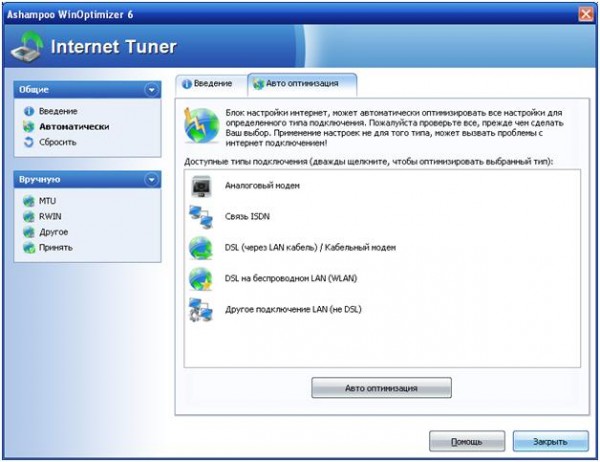Viewport: 600px width, 462px height.
Task: Select the Аналоговый модем text row
Action: (262, 186)
